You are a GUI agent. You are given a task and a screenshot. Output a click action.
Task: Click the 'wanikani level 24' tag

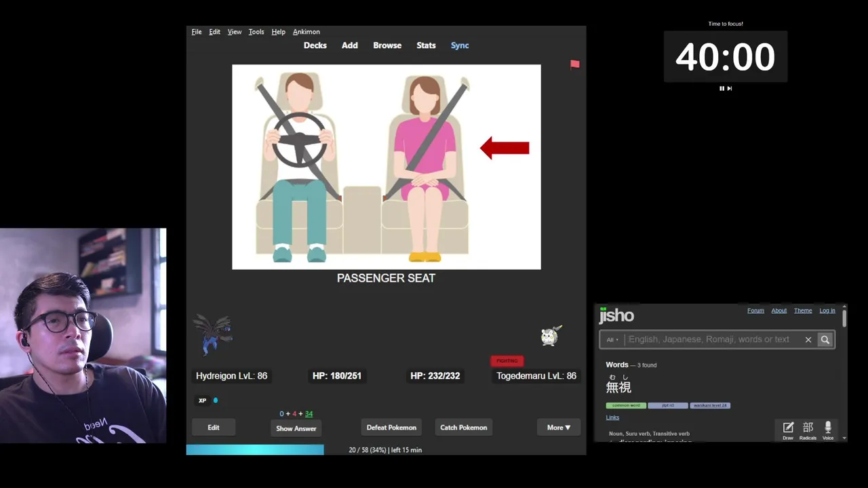click(x=710, y=405)
